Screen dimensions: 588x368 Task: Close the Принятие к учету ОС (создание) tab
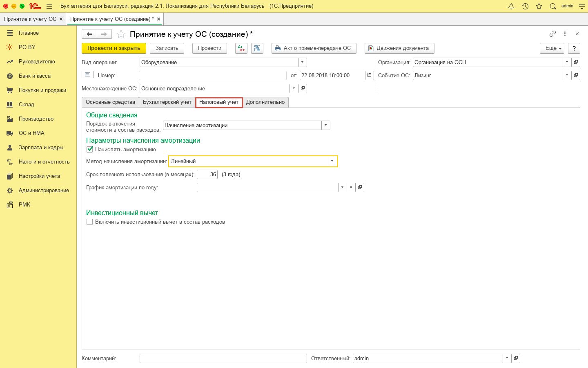158,19
